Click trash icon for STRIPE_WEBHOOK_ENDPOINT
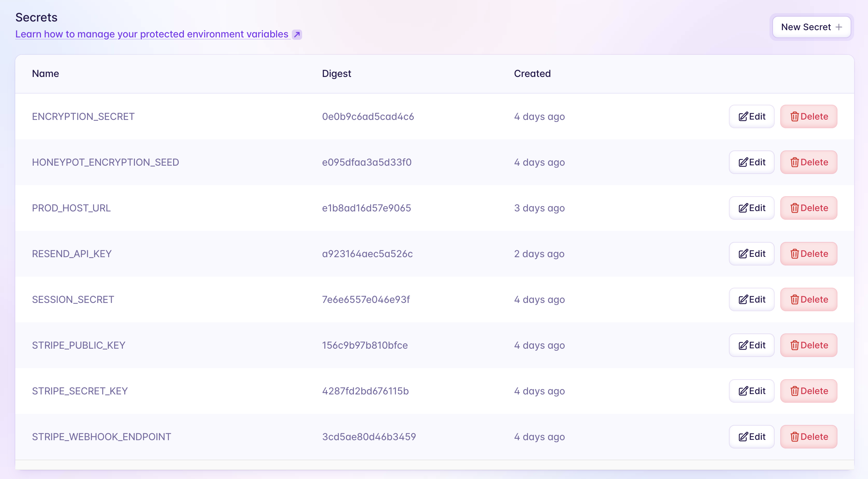This screenshot has height=479, width=868. pyautogui.click(x=794, y=437)
